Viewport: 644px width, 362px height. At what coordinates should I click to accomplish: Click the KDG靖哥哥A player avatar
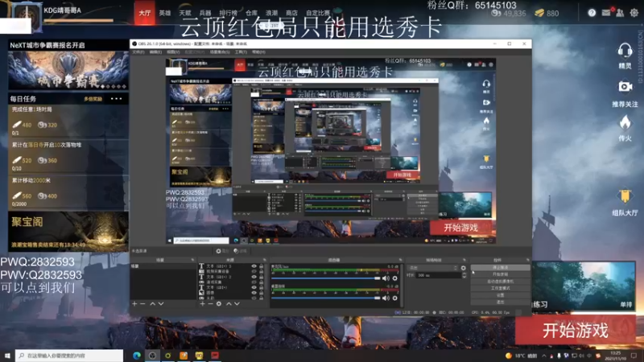pyautogui.click(x=27, y=16)
